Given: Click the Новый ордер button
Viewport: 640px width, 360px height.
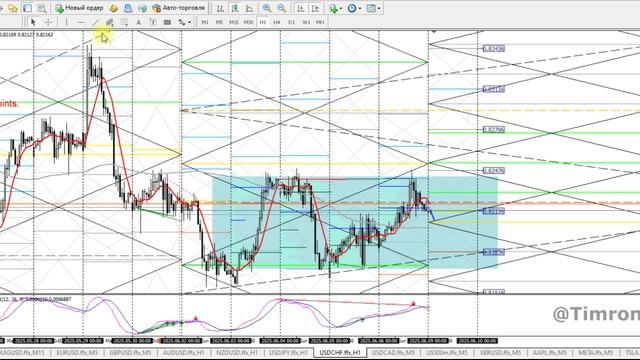Looking at the screenshot, I should [x=79, y=8].
